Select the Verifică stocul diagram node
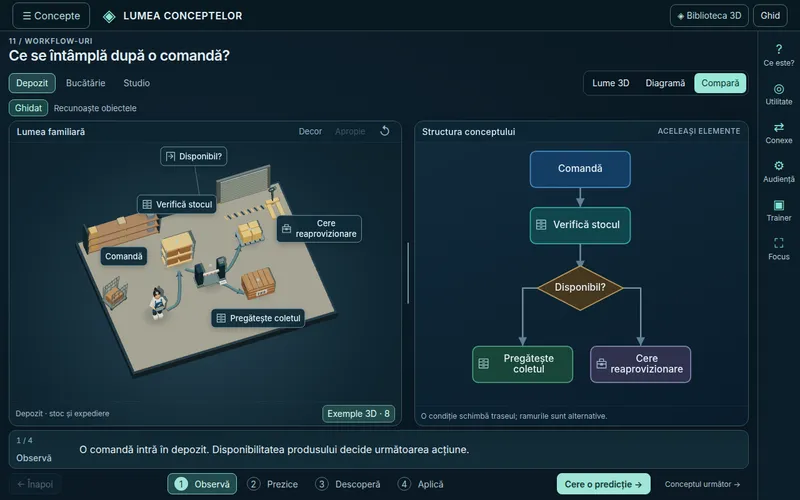Screen dimensions: 800x500 tap(580, 225)
